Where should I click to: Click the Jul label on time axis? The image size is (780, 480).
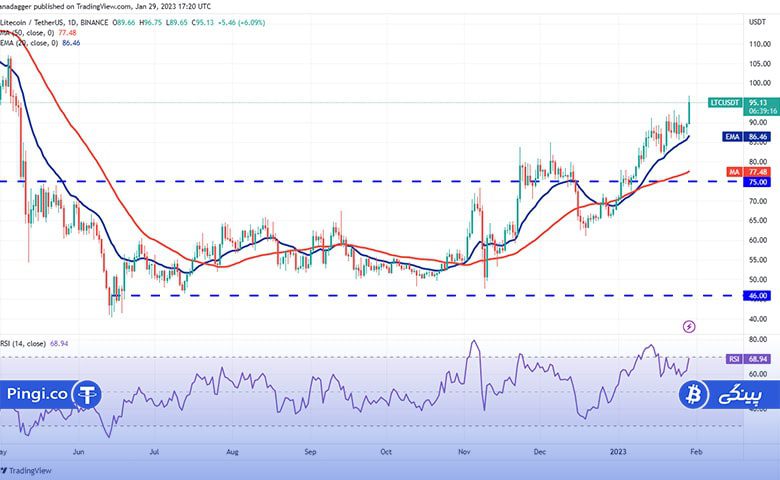pyautogui.click(x=154, y=452)
